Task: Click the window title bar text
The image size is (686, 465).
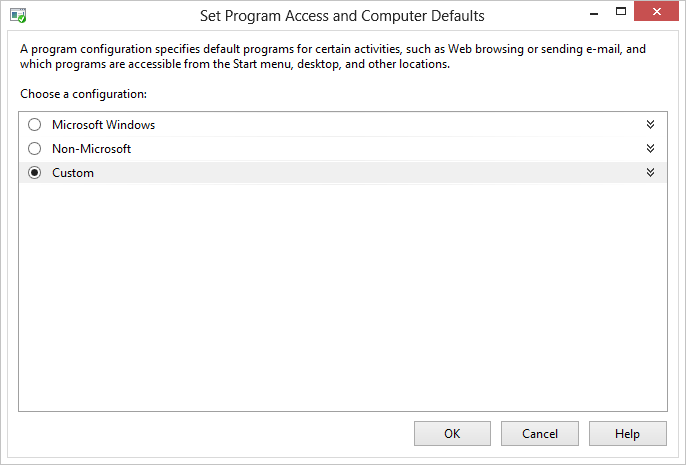Action: tap(342, 15)
